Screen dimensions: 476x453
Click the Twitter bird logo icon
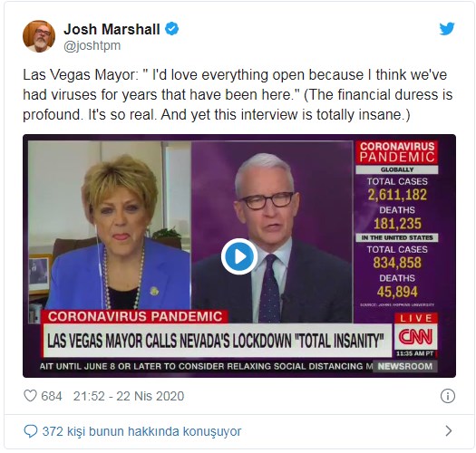coord(447,29)
